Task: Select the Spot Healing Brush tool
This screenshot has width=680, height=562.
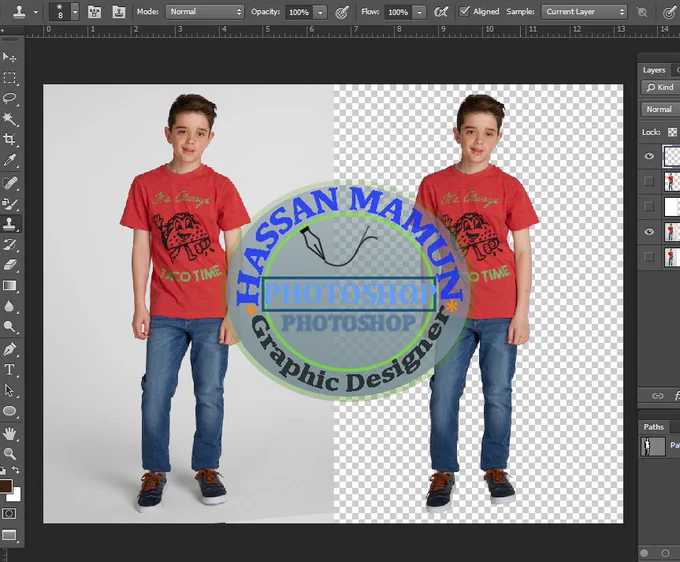Action: pyautogui.click(x=10, y=183)
